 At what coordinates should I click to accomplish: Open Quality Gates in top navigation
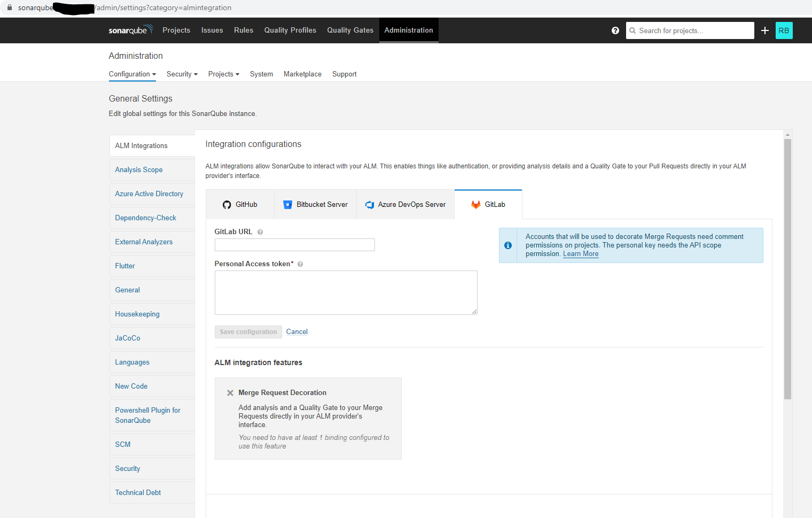tap(350, 30)
